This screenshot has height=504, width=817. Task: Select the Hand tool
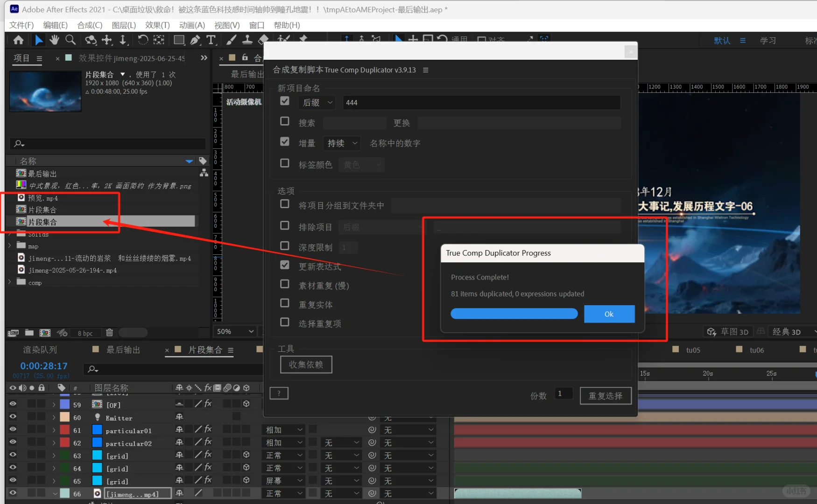tap(54, 40)
